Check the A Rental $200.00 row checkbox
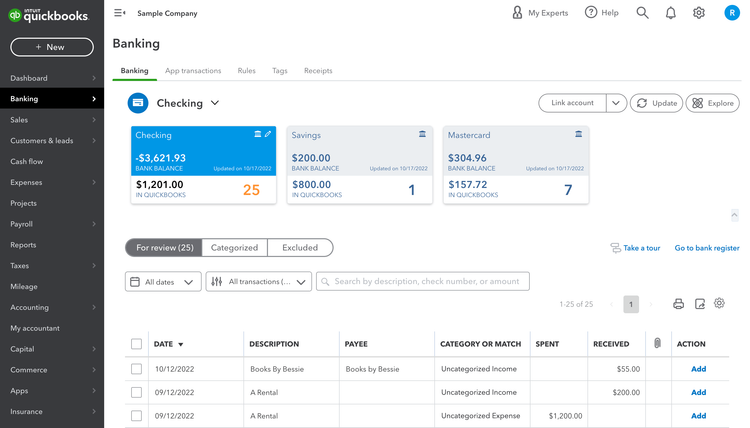The width and height of the screenshot is (750, 428). click(x=136, y=392)
